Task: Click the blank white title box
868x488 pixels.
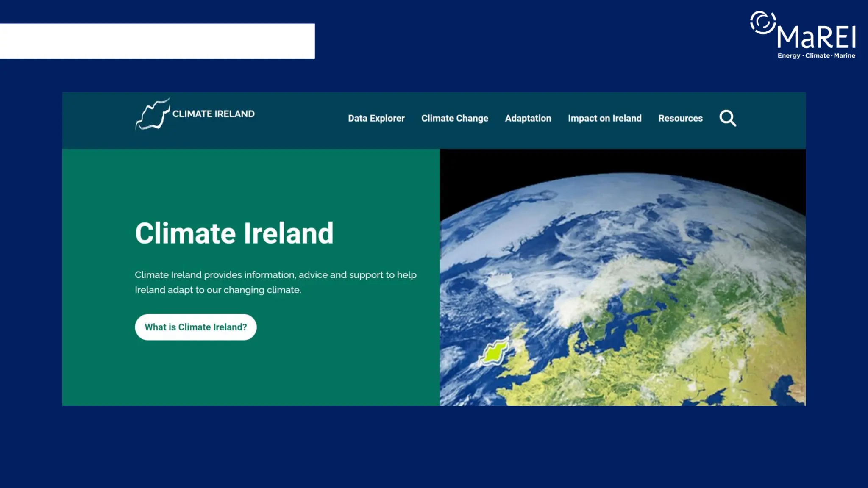Action: [x=157, y=41]
